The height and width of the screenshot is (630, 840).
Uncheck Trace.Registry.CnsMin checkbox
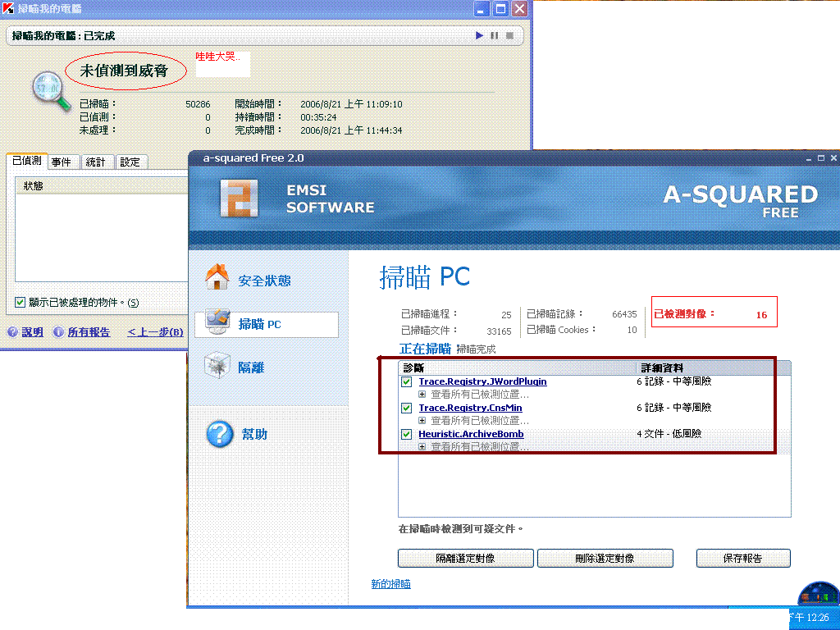[406, 408]
